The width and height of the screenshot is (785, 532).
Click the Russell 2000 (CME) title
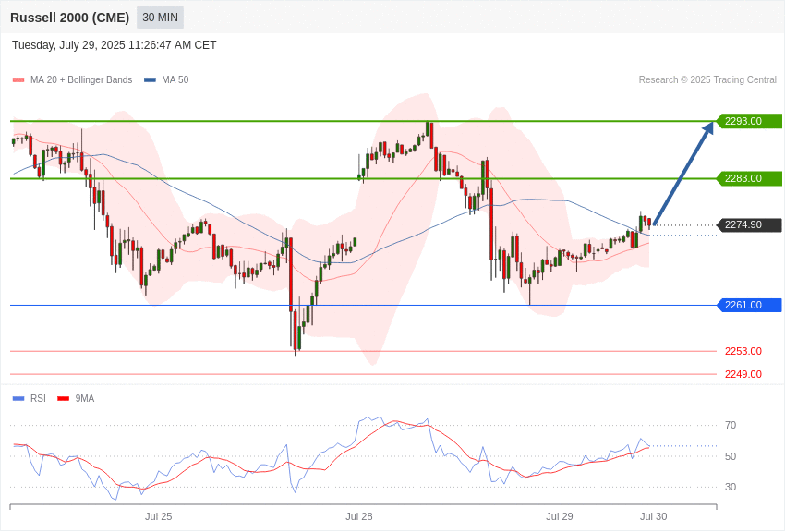(x=69, y=18)
